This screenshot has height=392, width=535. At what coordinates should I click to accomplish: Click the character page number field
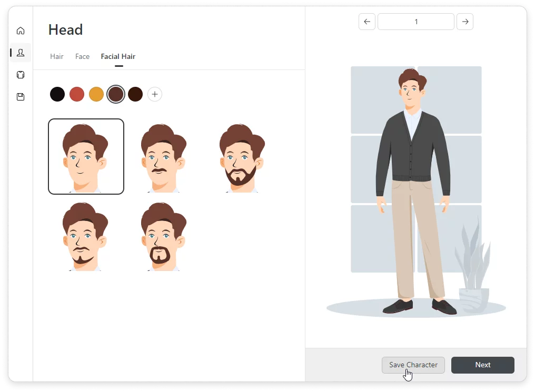(x=416, y=21)
